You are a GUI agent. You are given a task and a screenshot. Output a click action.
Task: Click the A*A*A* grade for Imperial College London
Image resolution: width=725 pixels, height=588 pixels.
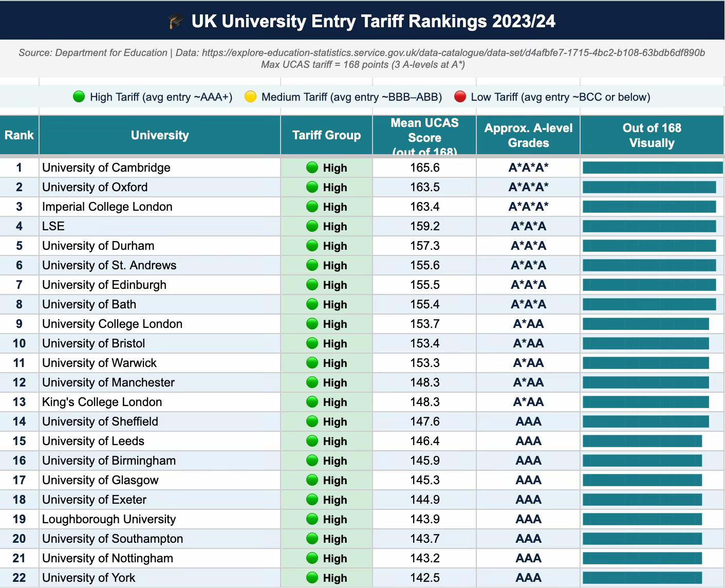click(528, 207)
